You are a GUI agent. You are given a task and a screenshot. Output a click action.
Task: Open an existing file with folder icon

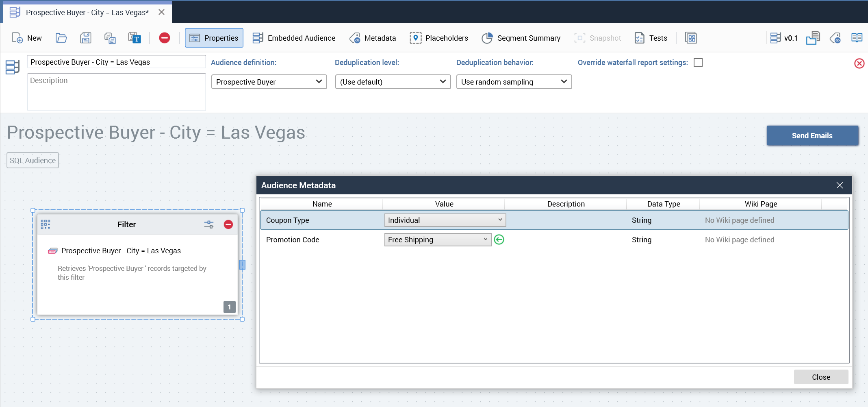(x=61, y=38)
